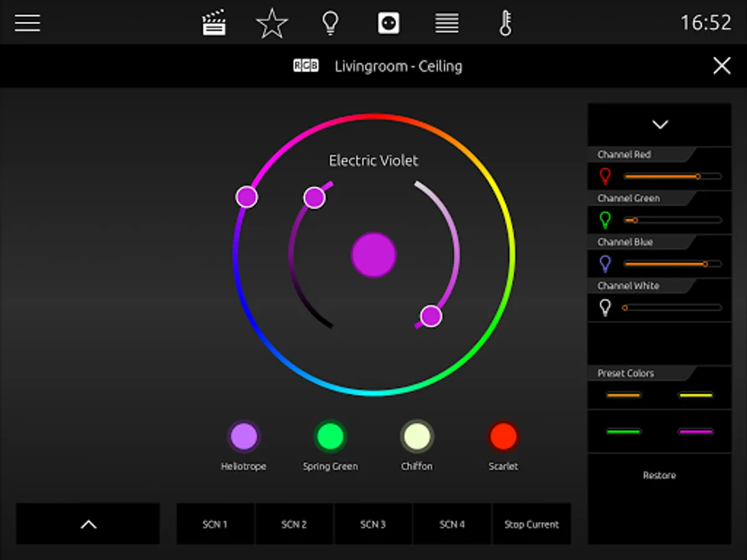Open the blinds shutter icon
Viewport: 747px width, 560px height.
point(447,24)
